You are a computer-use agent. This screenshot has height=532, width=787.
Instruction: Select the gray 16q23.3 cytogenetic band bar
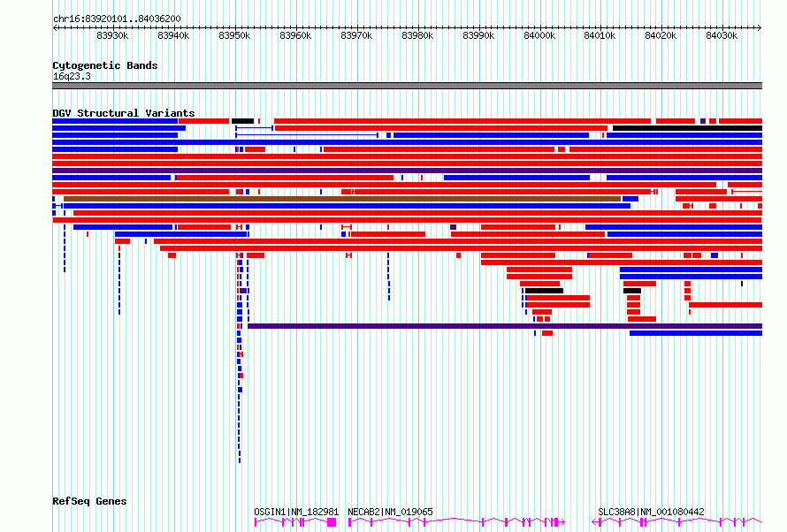[407, 86]
